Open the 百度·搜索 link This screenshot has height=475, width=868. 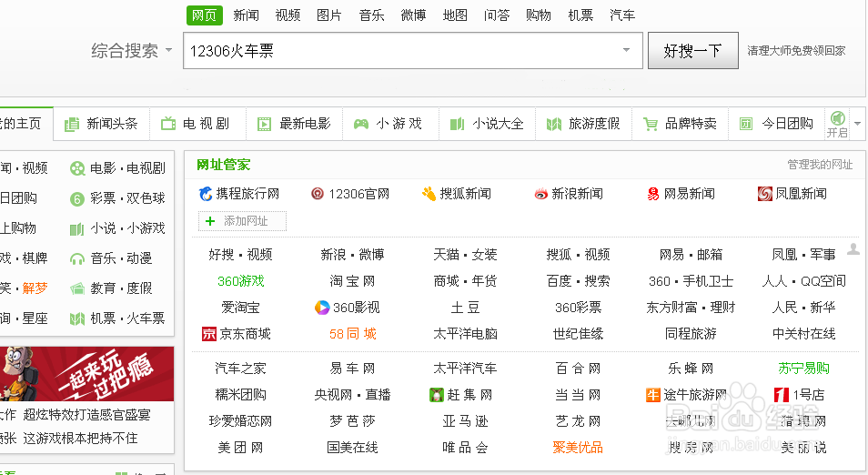(x=578, y=281)
